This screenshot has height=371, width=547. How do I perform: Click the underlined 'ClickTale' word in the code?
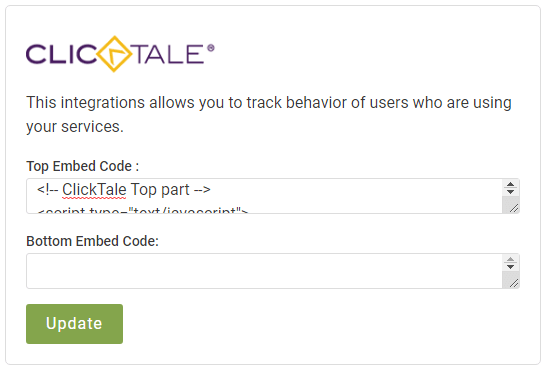[94, 190]
